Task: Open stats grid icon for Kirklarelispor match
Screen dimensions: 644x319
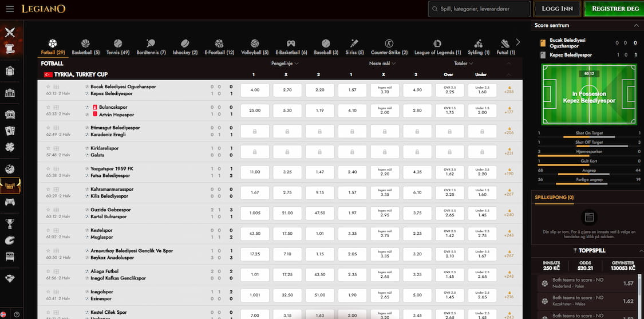Action: [56, 148]
